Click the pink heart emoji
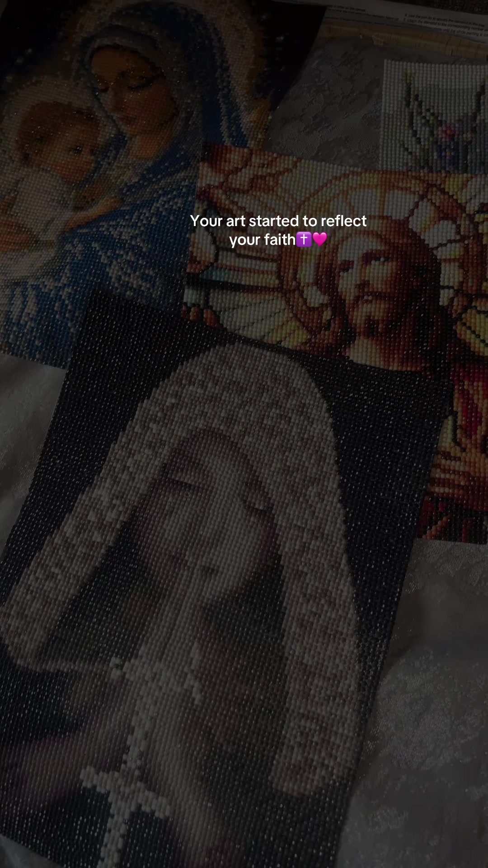488x868 pixels. click(x=320, y=239)
